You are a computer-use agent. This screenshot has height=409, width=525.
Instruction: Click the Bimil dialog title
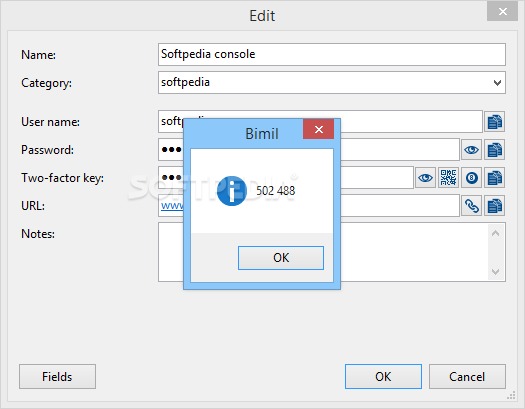tap(262, 134)
